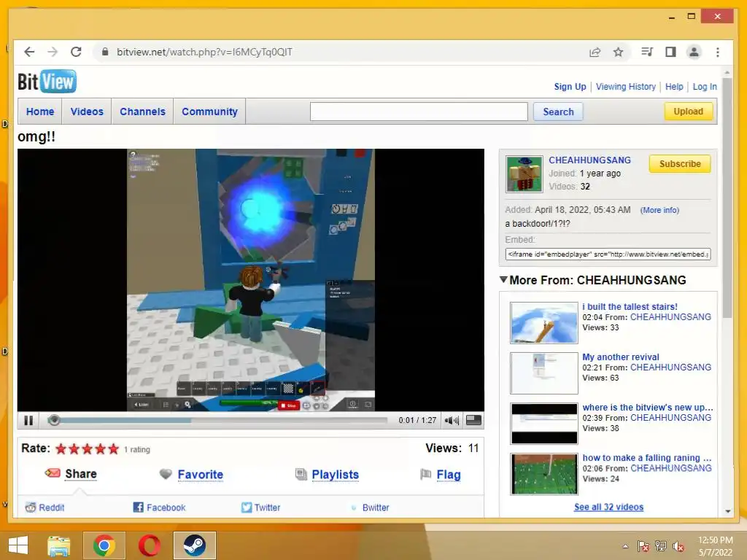Image resolution: width=747 pixels, height=560 pixels.
Task: Click the Share tab label
Action: click(81, 474)
